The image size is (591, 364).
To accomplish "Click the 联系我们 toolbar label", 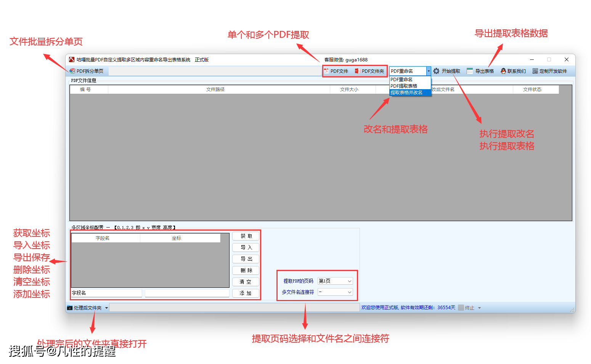I will [x=517, y=71].
